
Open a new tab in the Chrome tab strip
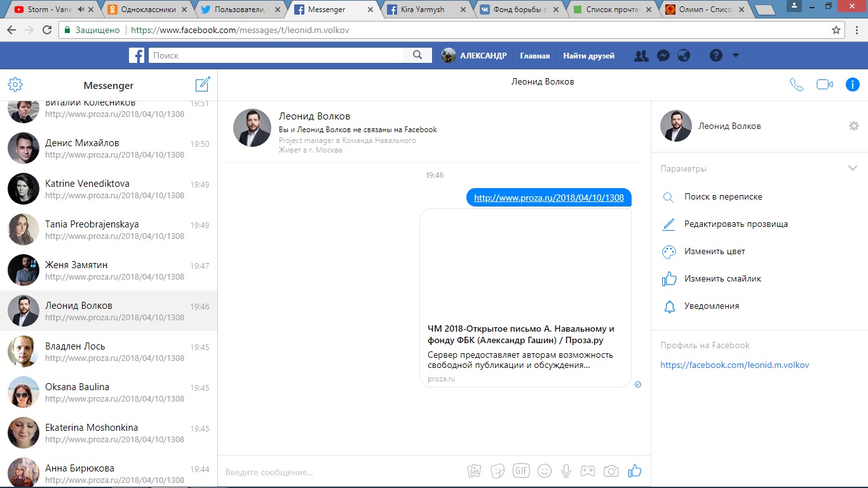tap(764, 10)
